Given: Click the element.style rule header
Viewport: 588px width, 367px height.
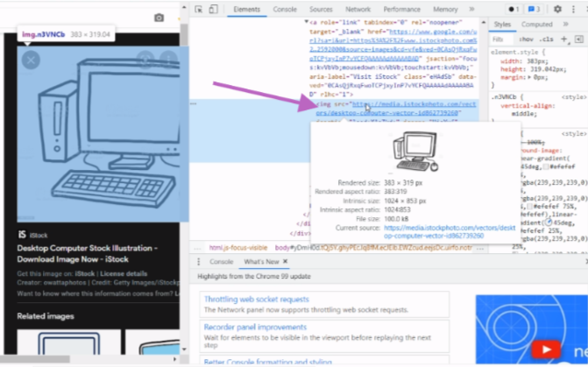Looking at the screenshot, I should coord(518,52).
